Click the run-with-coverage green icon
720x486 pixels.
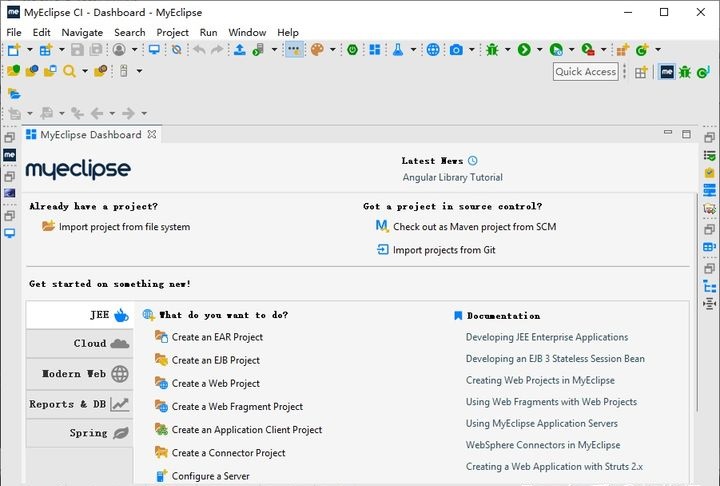click(x=556, y=50)
